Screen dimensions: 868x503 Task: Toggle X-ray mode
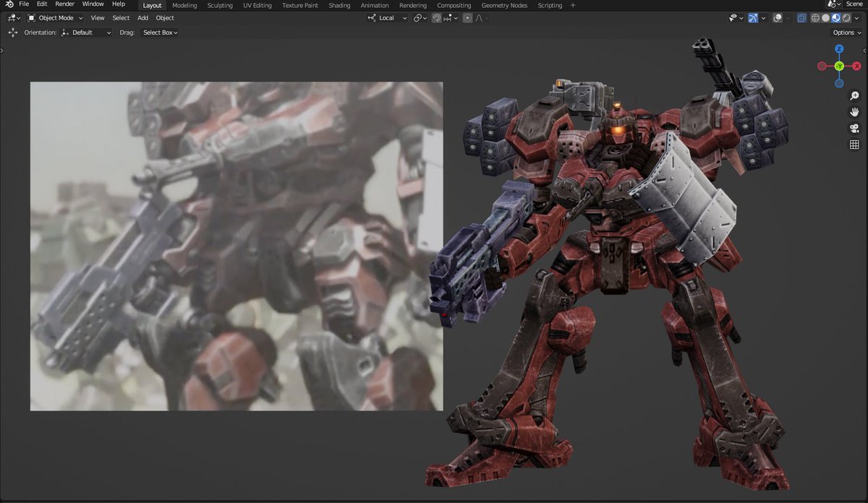(x=801, y=18)
